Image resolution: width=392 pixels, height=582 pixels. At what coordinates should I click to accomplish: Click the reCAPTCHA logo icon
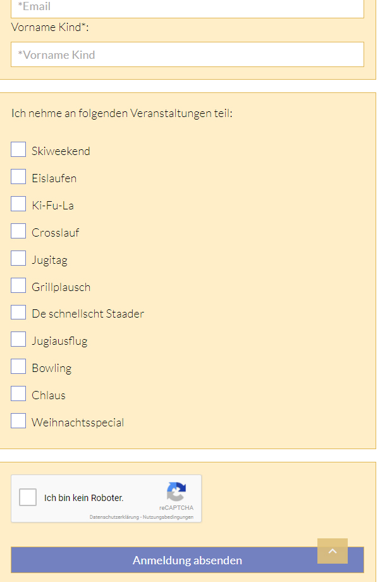[176, 492]
